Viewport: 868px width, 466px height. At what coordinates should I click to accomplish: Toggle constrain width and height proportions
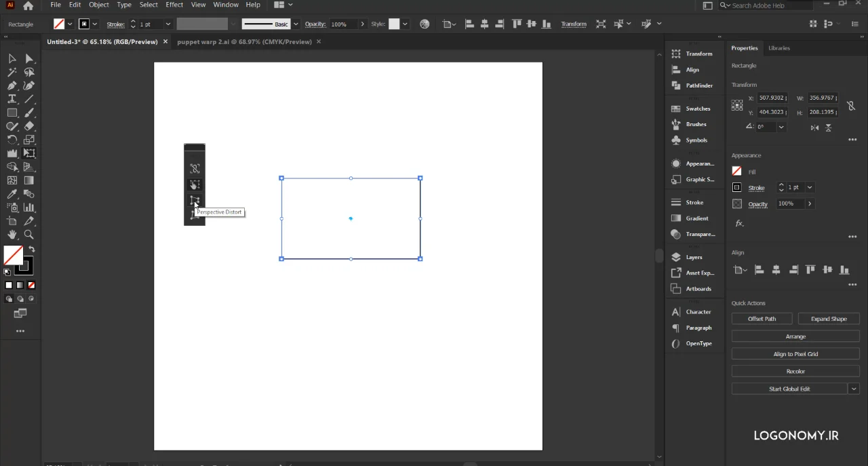click(851, 106)
